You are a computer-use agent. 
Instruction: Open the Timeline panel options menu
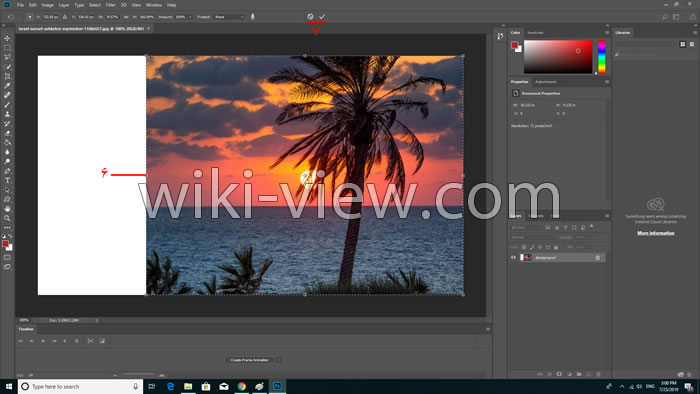point(488,329)
